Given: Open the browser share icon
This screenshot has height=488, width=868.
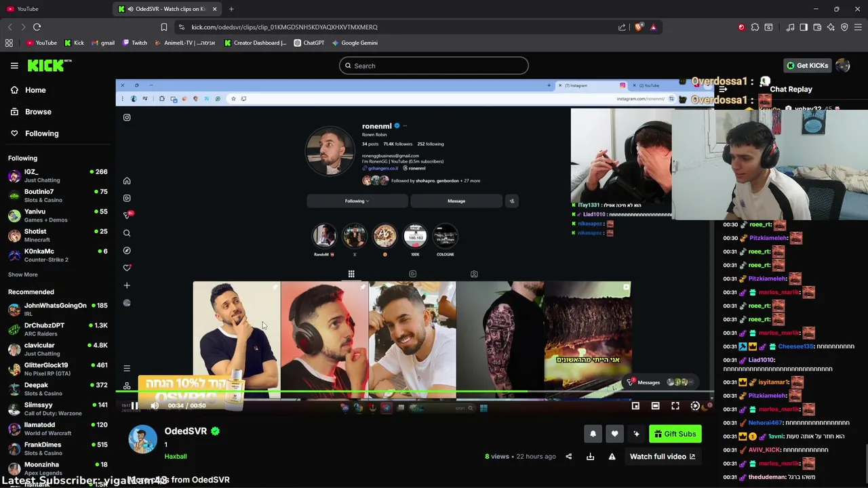Looking at the screenshot, I should 622,27.
